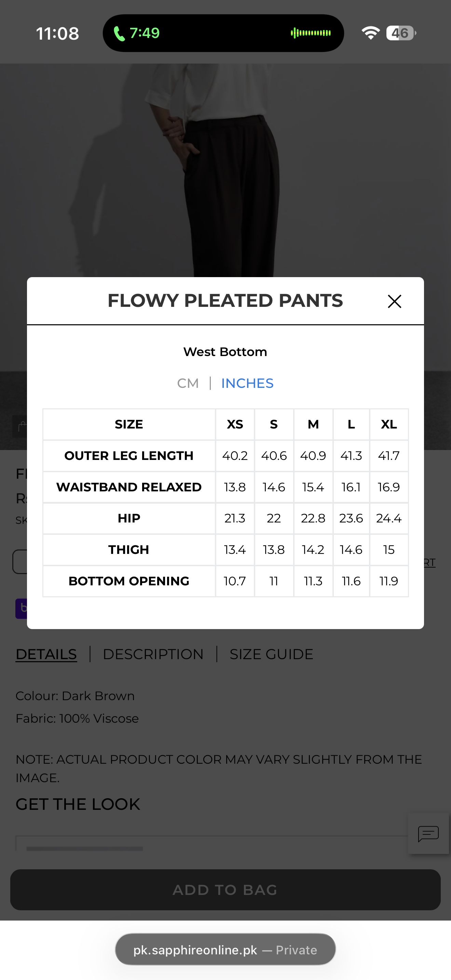The width and height of the screenshot is (451, 980).
Task: Select INCHES unit option
Action: [247, 383]
